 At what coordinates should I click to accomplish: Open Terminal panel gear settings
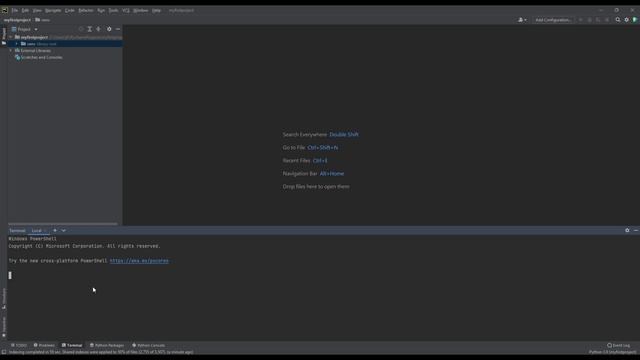coord(627,231)
